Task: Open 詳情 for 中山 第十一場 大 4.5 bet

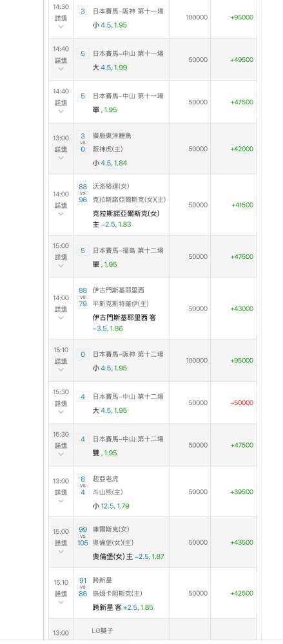Action: coord(61,61)
